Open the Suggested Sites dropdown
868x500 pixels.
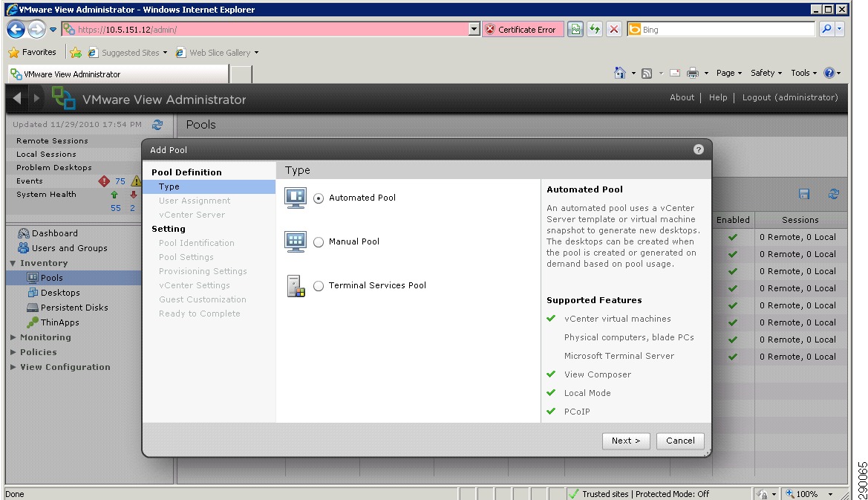[127, 53]
